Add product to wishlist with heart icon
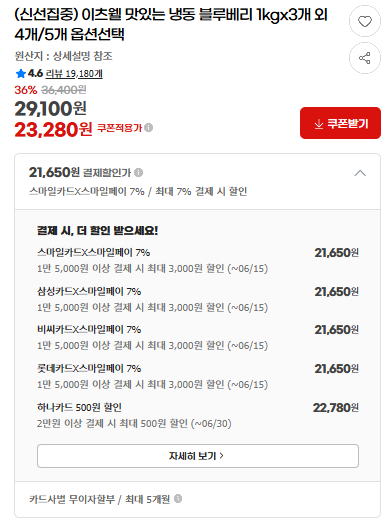This screenshot has height=526, width=389. pos(365,21)
